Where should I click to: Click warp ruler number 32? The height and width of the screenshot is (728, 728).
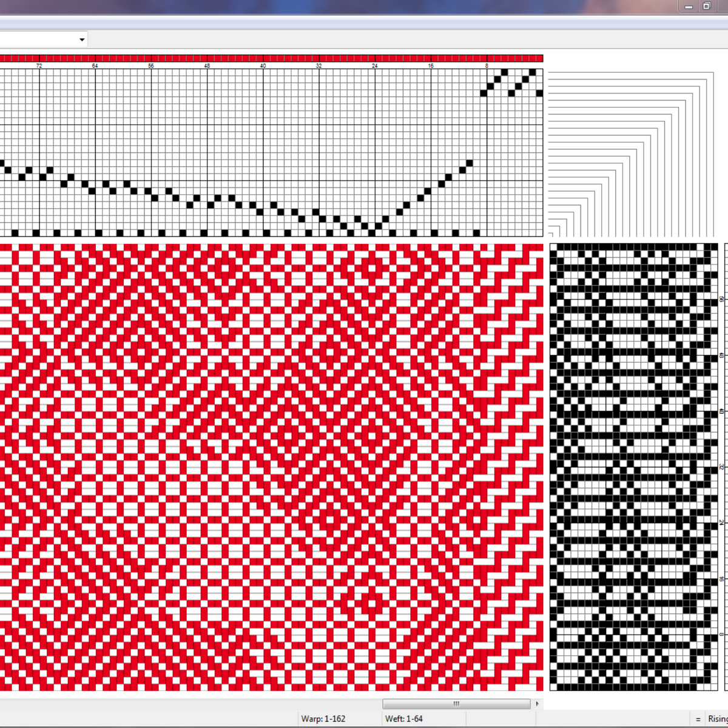click(318, 66)
